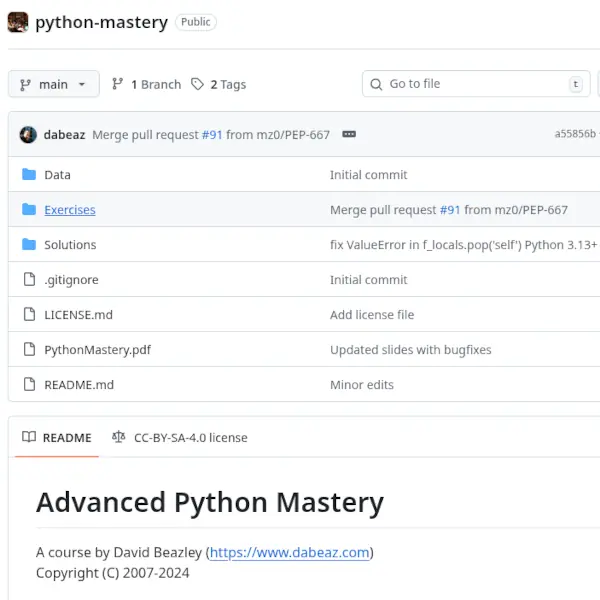Open the Minor edits commit message
This screenshot has height=600, width=600.
[362, 385]
